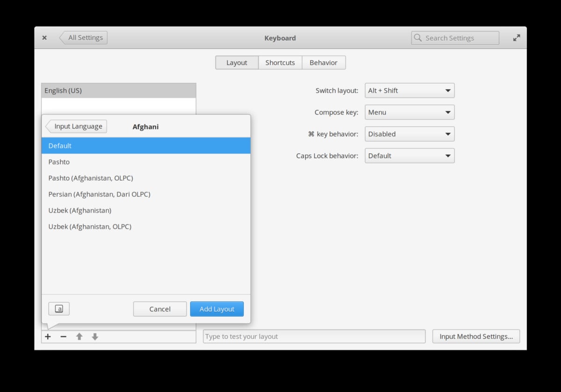Screen dimensions: 561x392
Task: Open the Switch layout dropdown
Action: tap(409, 90)
